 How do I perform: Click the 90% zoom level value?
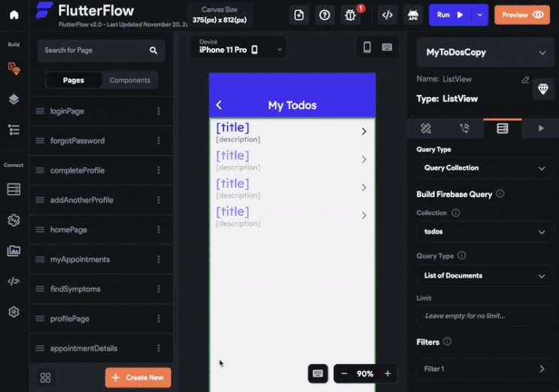pos(365,374)
